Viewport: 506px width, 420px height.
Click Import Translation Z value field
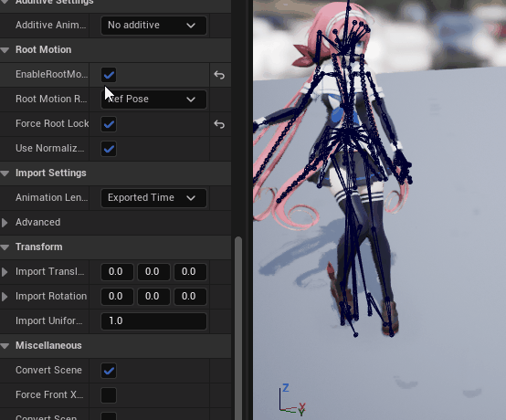[x=190, y=271]
